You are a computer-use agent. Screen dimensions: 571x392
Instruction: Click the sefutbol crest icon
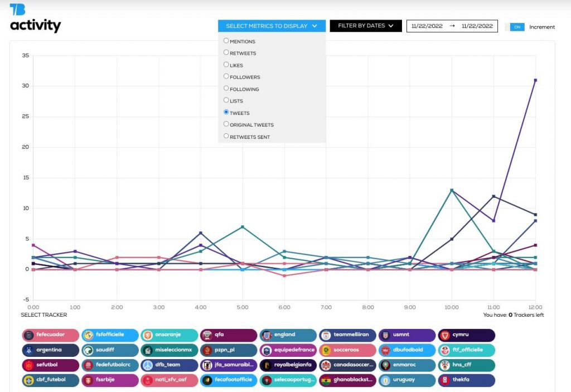29,365
